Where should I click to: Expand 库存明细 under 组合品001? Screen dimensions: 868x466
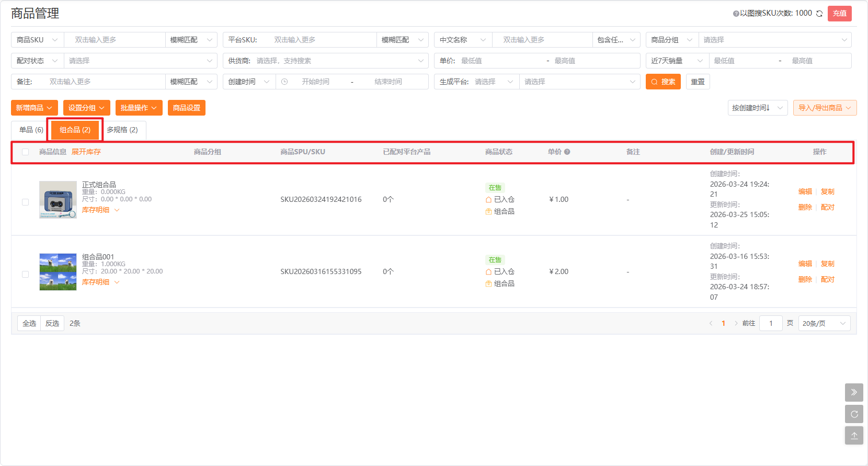click(100, 282)
